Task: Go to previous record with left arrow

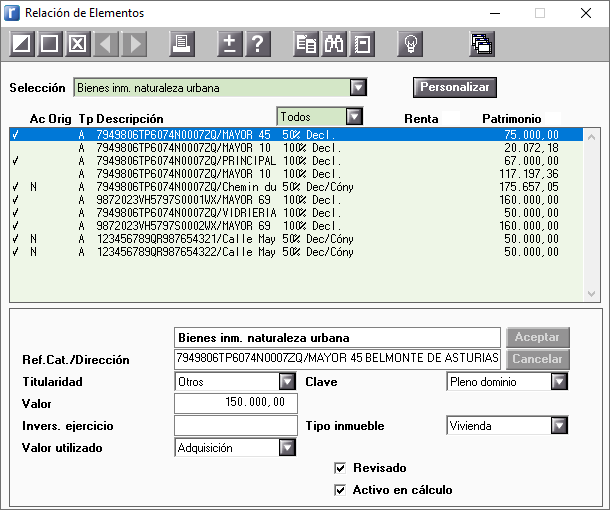Action: [x=106, y=44]
